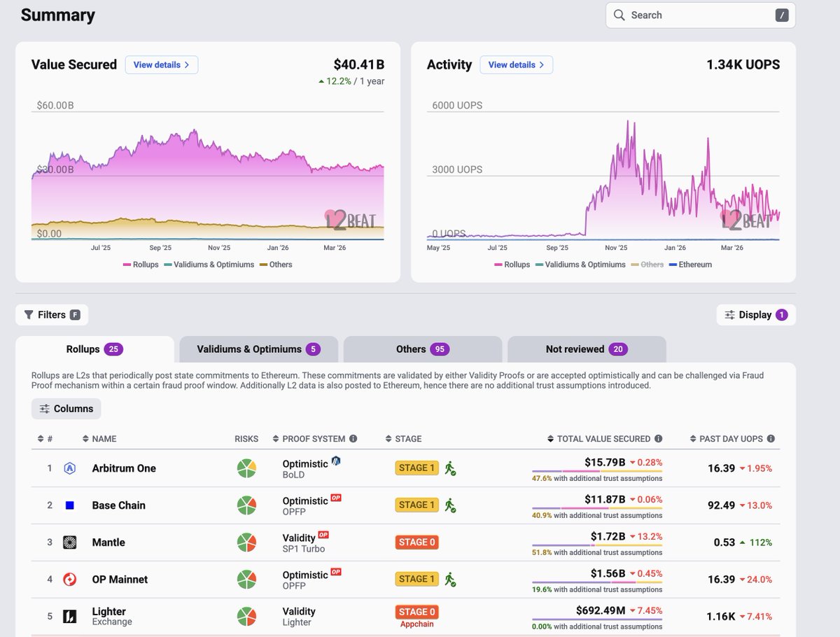Toggle Ethereum series in Activity chart legend
Screen dimensions: 840x637
point(689,265)
